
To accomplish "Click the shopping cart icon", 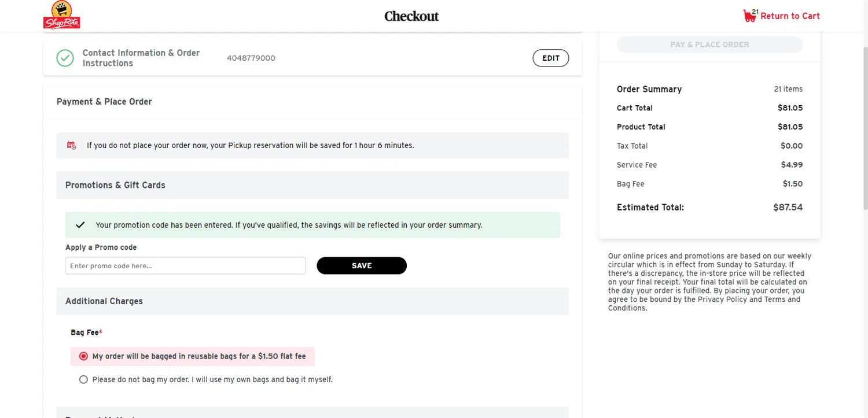I will [749, 16].
